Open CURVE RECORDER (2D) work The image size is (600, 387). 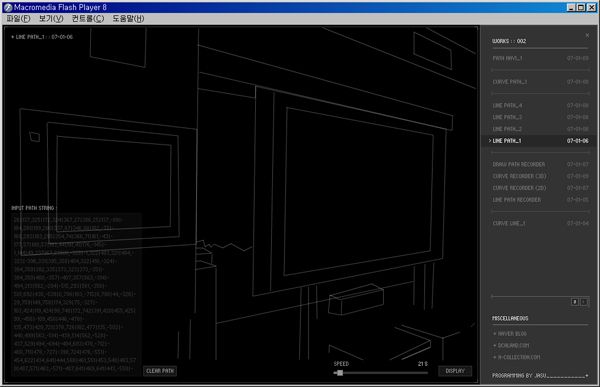(540, 188)
